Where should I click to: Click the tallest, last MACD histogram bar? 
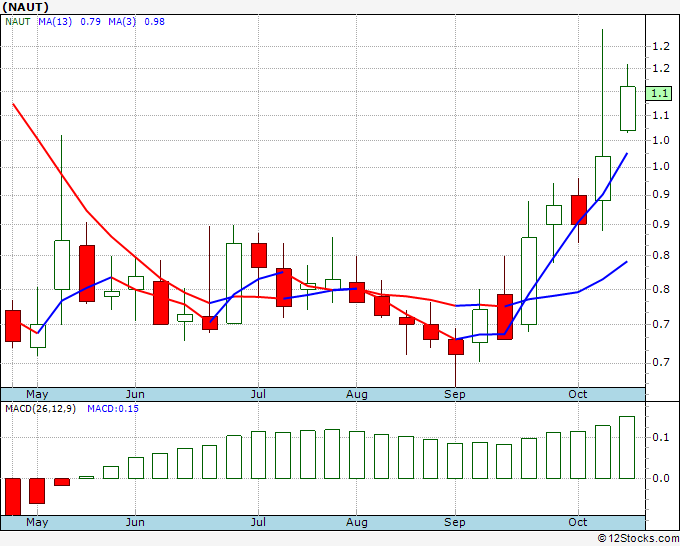(627, 447)
